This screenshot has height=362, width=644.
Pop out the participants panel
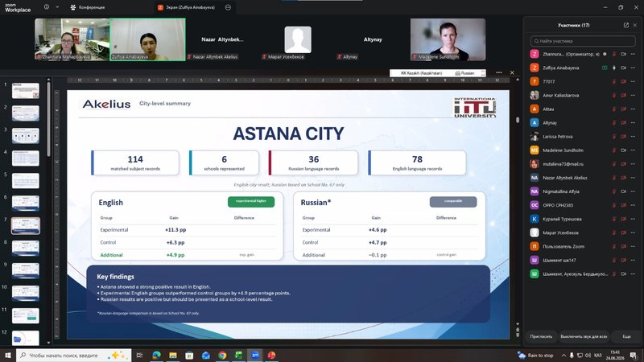[626, 25]
